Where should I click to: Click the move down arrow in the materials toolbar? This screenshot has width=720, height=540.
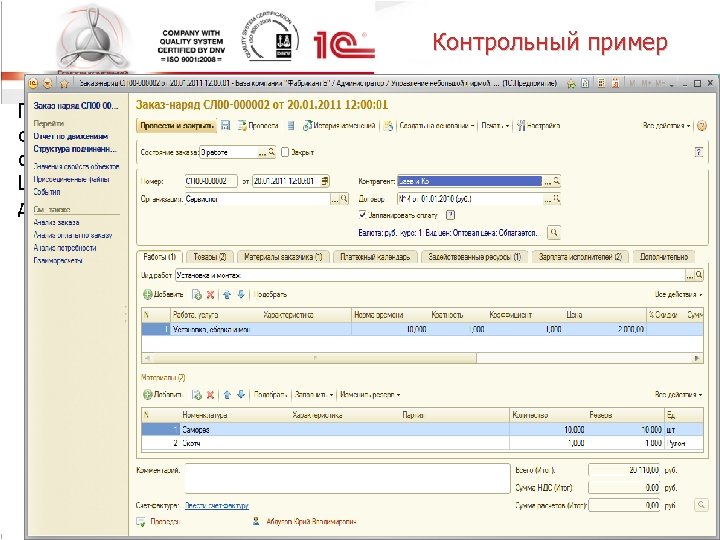point(241,395)
